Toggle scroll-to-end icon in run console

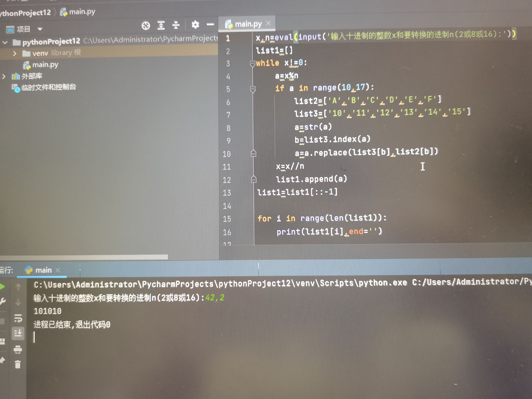pyautogui.click(x=18, y=333)
